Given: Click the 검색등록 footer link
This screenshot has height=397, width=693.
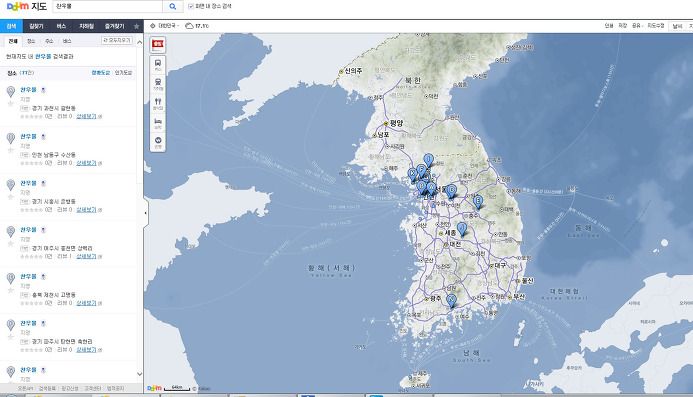Looking at the screenshot, I should tap(47, 389).
